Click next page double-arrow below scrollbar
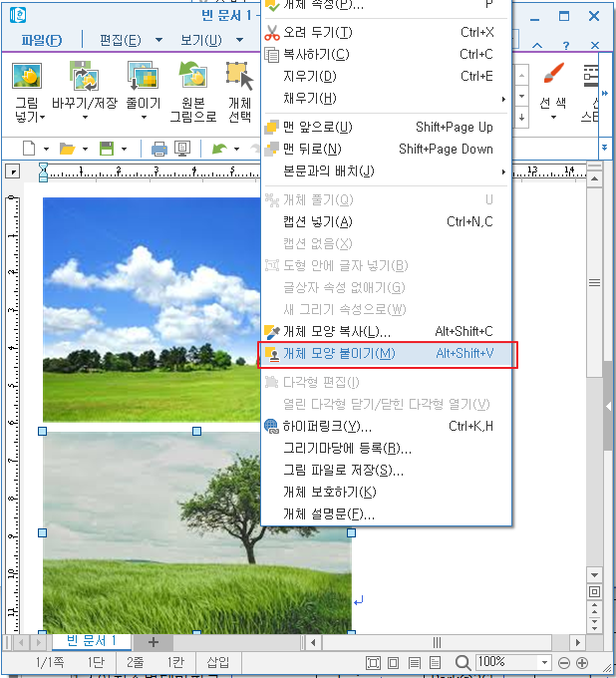616x678 pixels. [x=594, y=625]
